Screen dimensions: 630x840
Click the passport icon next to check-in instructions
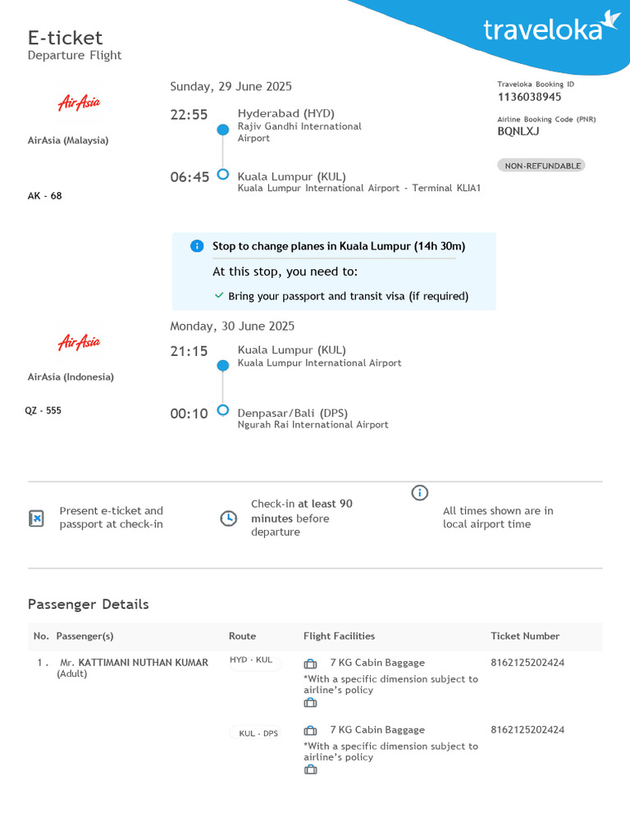(x=36, y=518)
